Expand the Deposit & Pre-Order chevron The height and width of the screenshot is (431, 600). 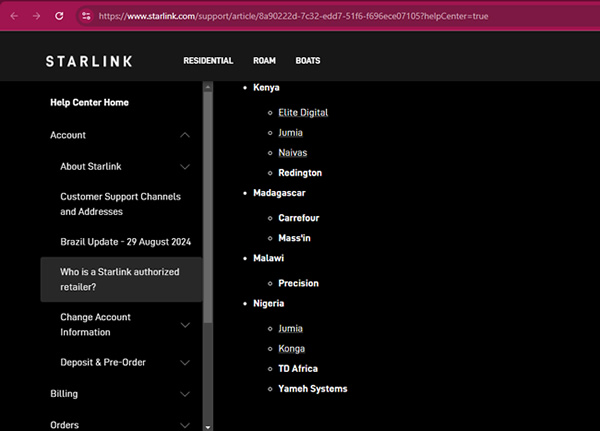[185, 362]
